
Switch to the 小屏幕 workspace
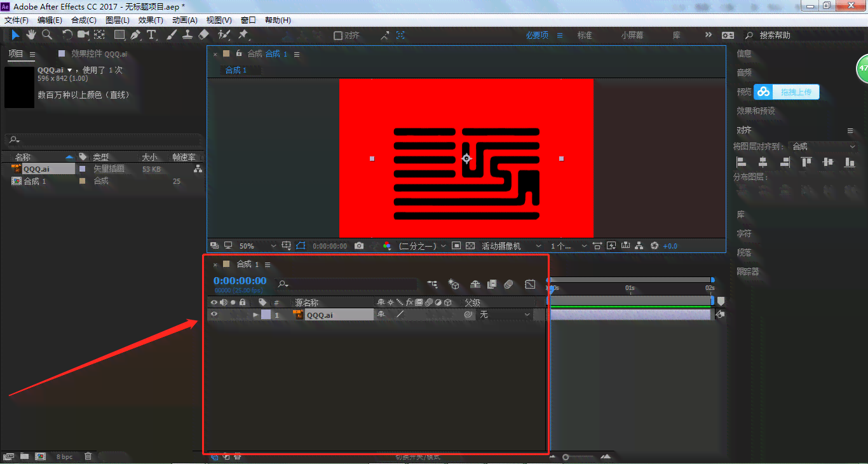pos(632,36)
